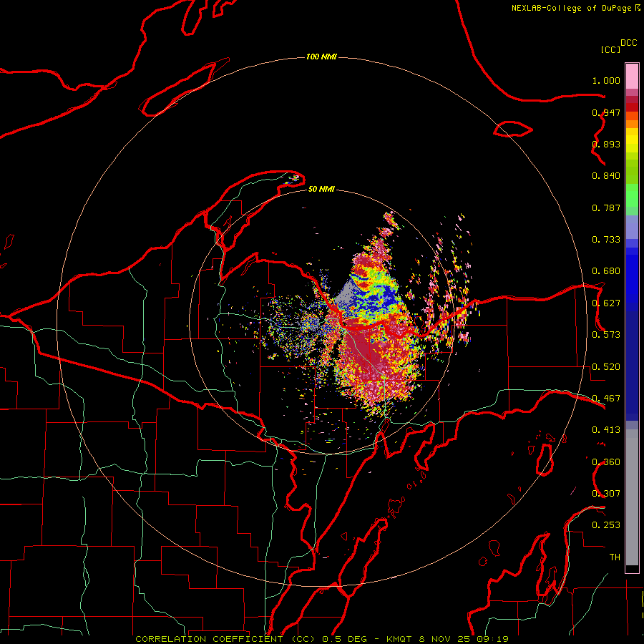Click the 0.947 scale value

coord(606,112)
